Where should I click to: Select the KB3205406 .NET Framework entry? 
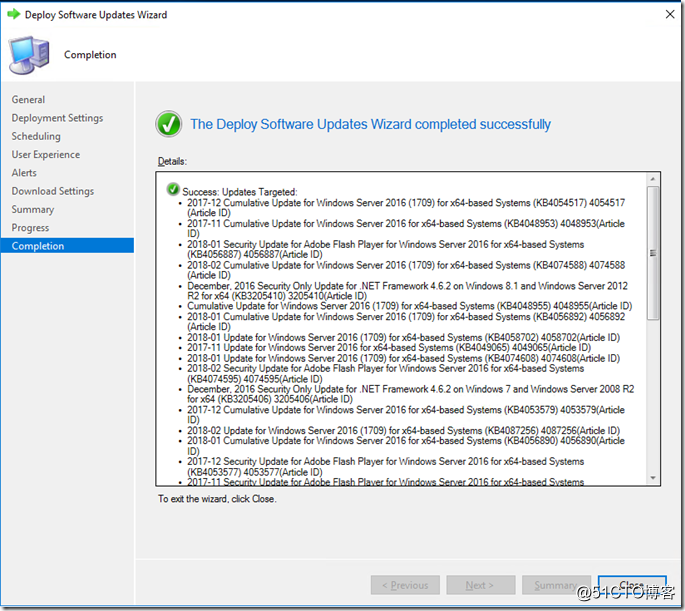410,394
